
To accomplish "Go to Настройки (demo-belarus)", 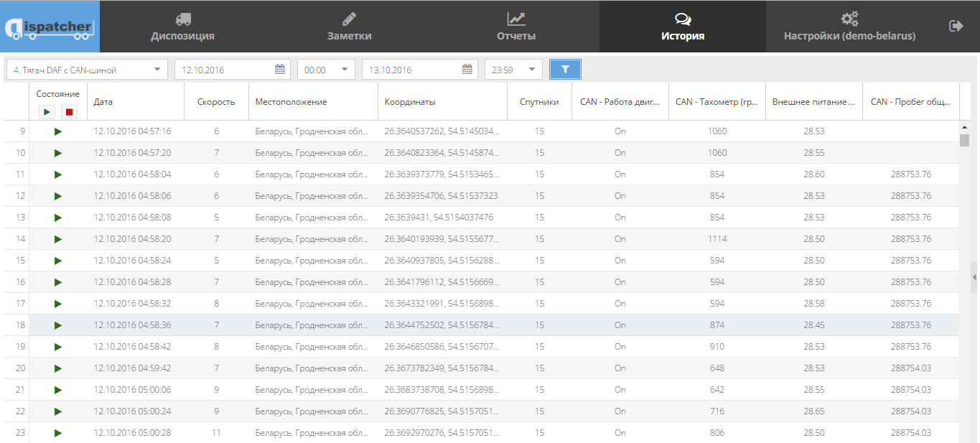I will pyautogui.click(x=849, y=27).
